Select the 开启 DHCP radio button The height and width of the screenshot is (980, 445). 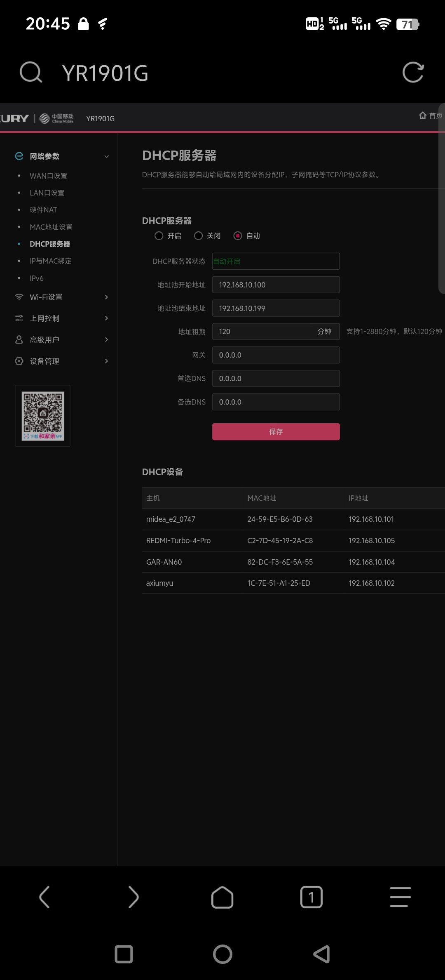pos(159,236)
